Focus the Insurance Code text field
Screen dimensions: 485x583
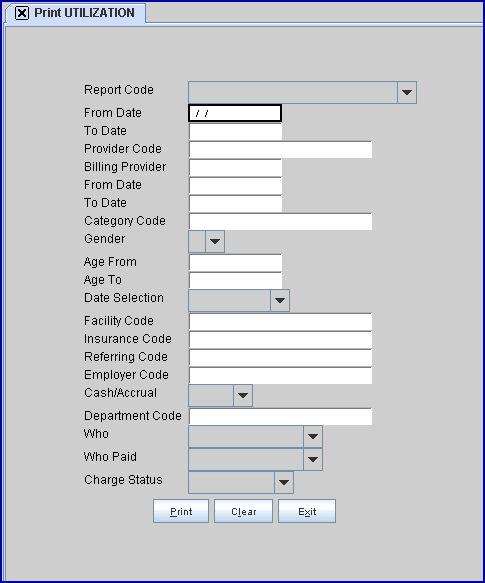tap(280, 339)
